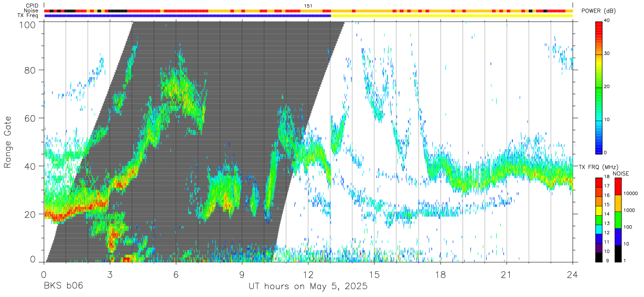Click the 21 tick label on the time axis
The height and width of the screenshot is (297, 644).
point(506,274)
